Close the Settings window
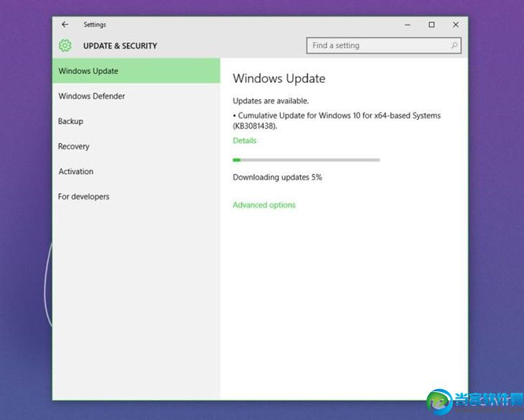 tap(456, 24)
